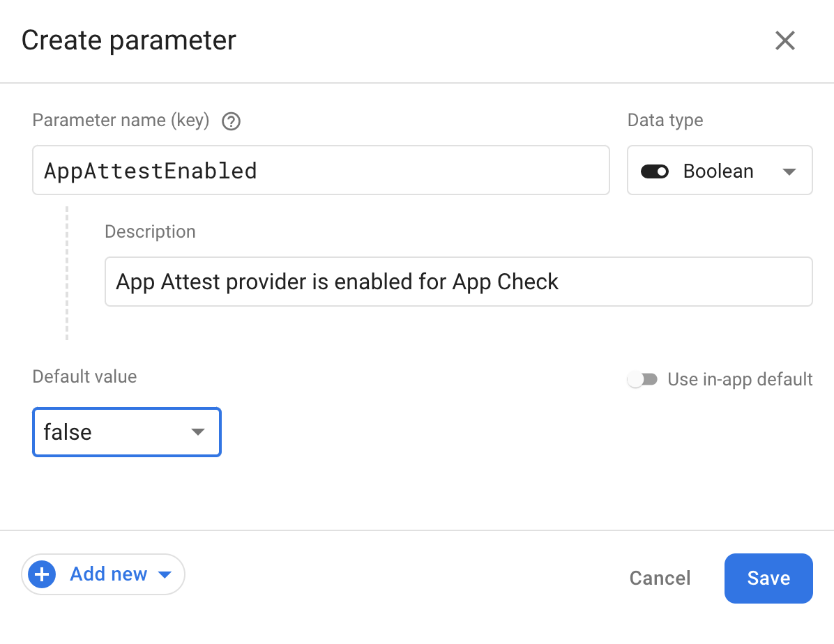The image size is (834, 644).
Task: Expand the Add new options arrow
Action: point(165,574)
